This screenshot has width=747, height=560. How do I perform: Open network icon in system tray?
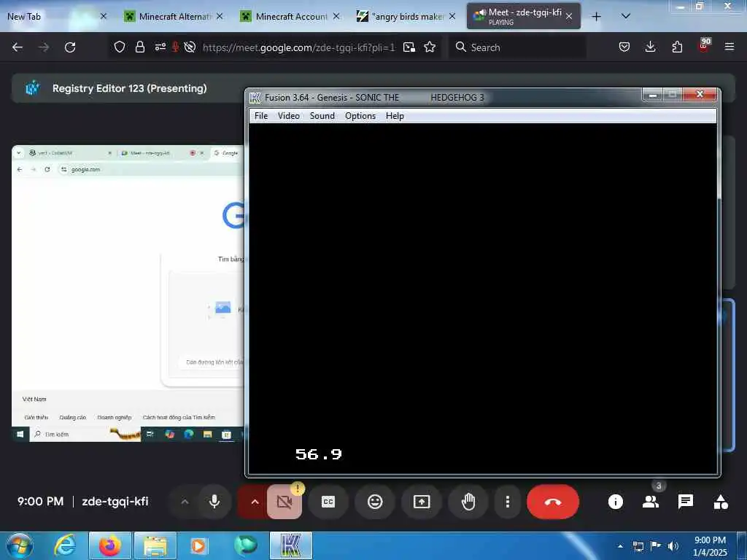point(638,546)
